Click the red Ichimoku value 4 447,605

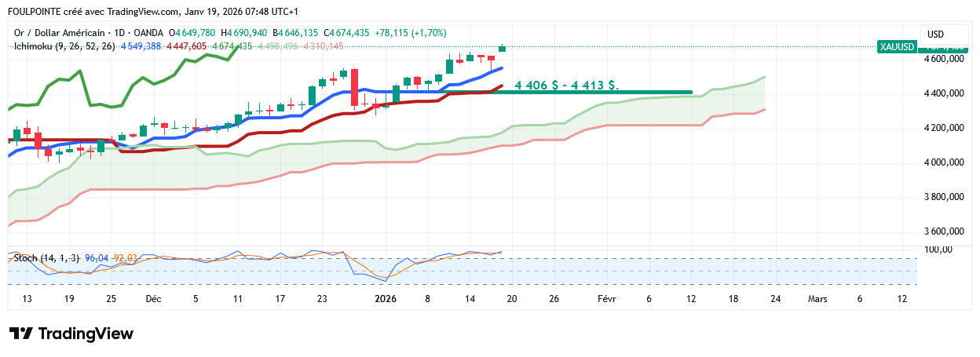186,46
